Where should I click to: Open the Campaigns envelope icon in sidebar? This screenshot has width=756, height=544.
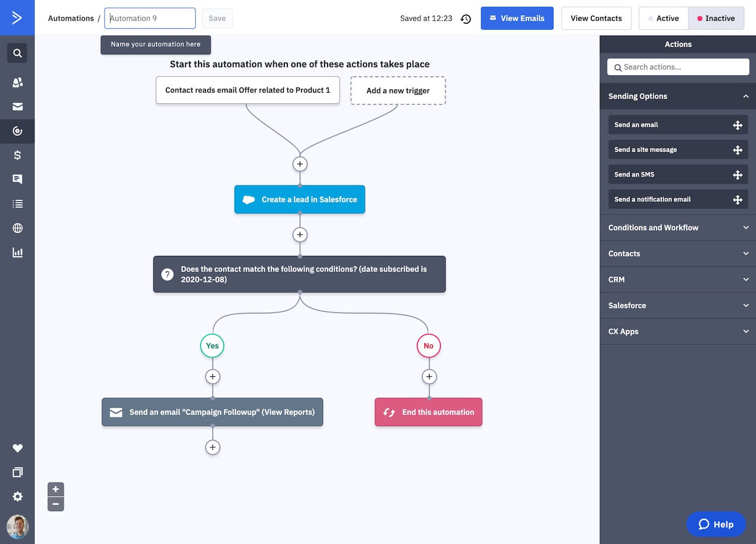pos(17,106)
